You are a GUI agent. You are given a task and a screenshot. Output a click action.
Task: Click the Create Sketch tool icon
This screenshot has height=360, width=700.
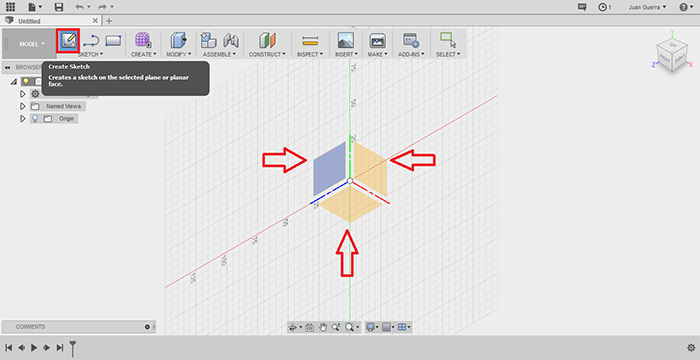coord(68,41)
